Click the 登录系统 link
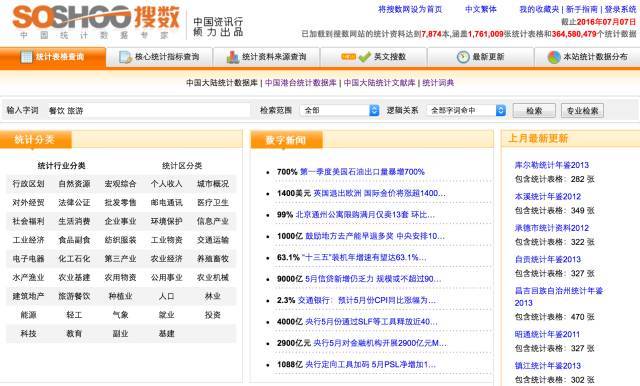The width and height of the screenshot is (640, 386). pos(620,9)
